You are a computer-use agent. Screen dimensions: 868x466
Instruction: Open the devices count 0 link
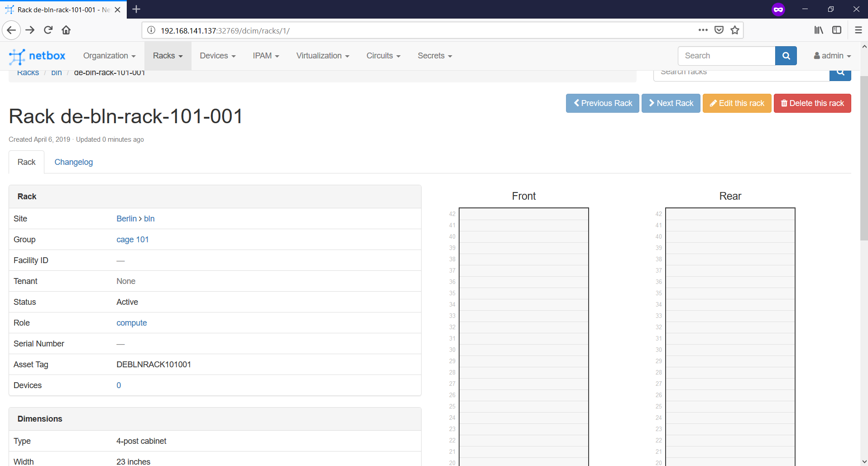pyautogui.click(x=119, y=385)
